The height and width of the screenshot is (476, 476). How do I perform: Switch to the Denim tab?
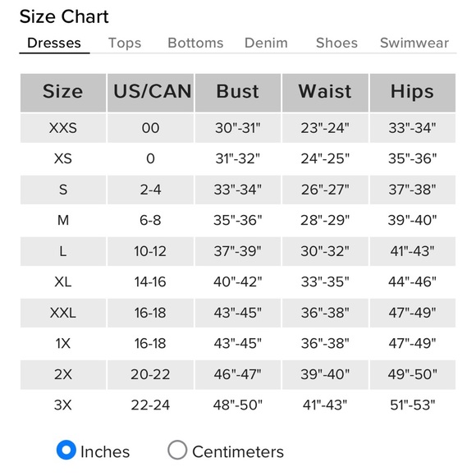pyautogui.click(x=266, y=43)
